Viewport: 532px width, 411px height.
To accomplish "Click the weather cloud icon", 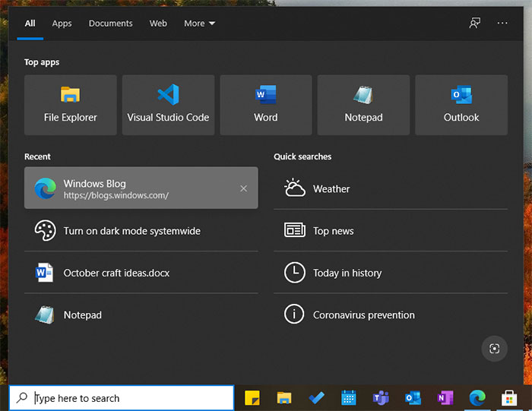I will tap(295, 188).
